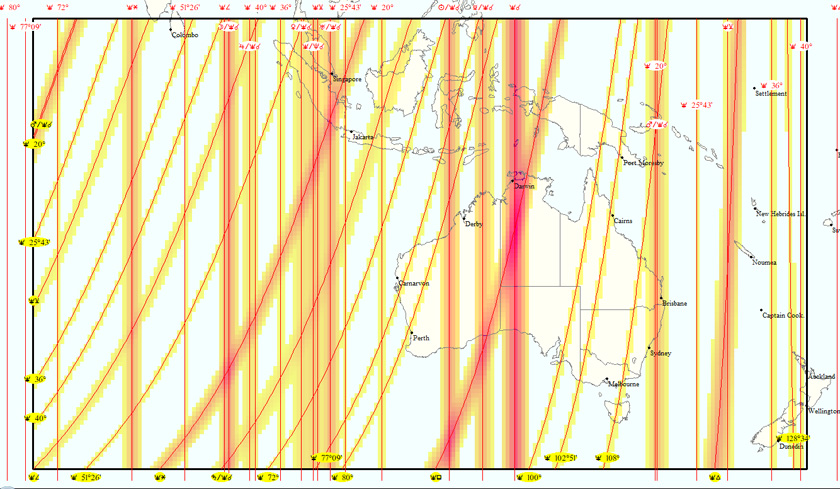Select the Colombo city label
The image size is (840, 489).
pyautogui.click(x=185, y=35)
